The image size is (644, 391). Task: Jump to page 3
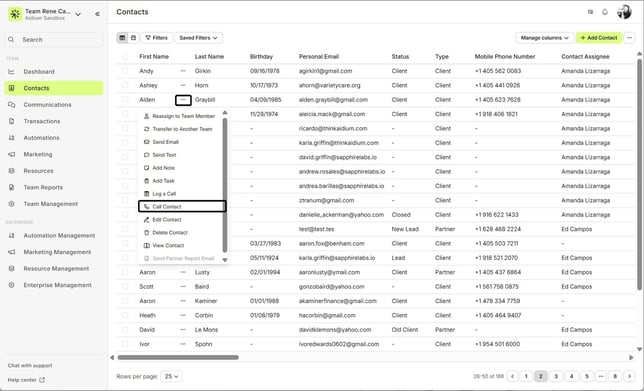[556, 376]
